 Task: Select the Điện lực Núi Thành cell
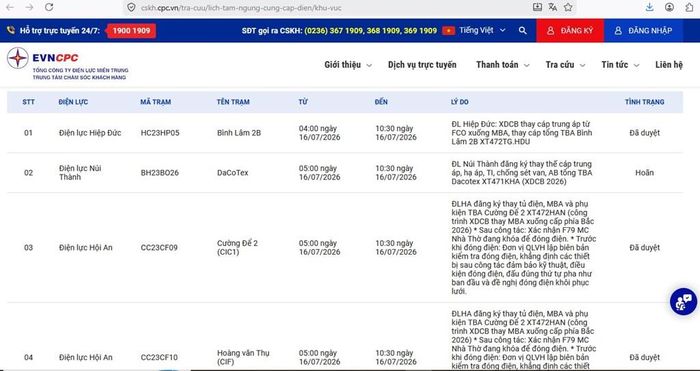(80, 173)
